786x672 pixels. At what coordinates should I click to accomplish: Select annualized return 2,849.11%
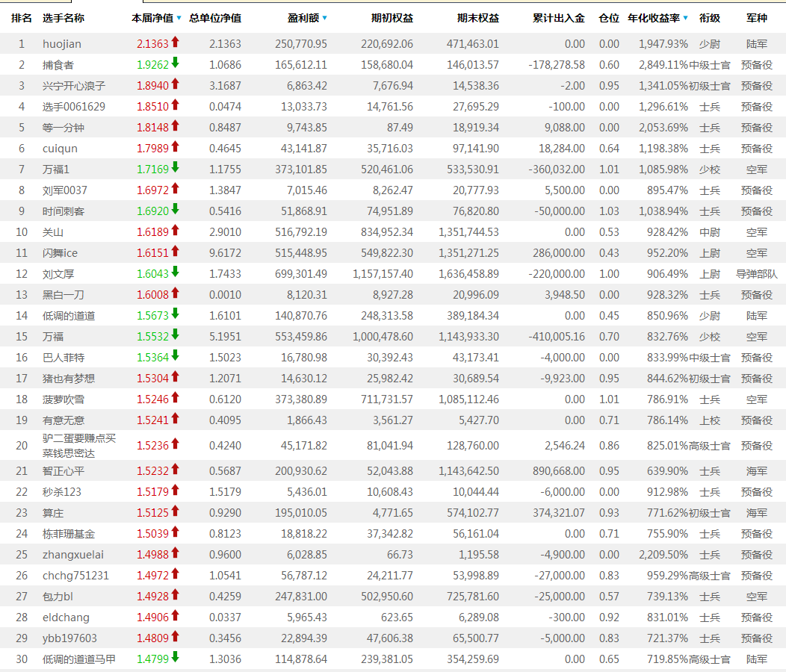663,65
